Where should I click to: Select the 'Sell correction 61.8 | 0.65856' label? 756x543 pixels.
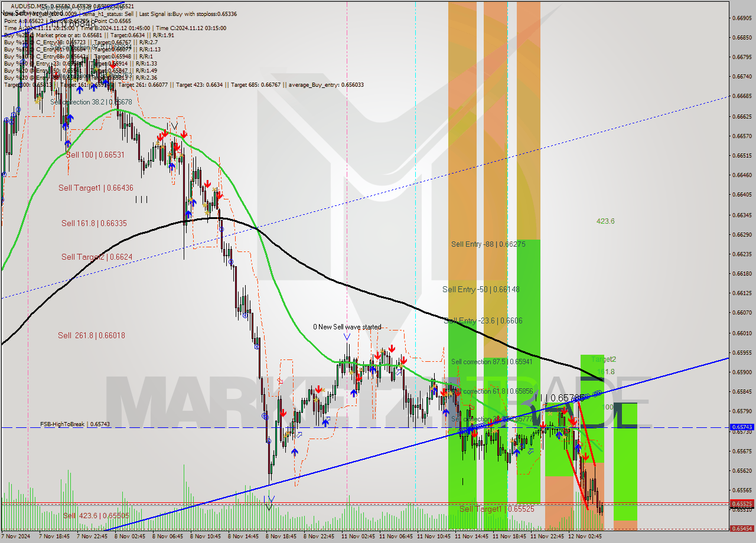point(492,391)
